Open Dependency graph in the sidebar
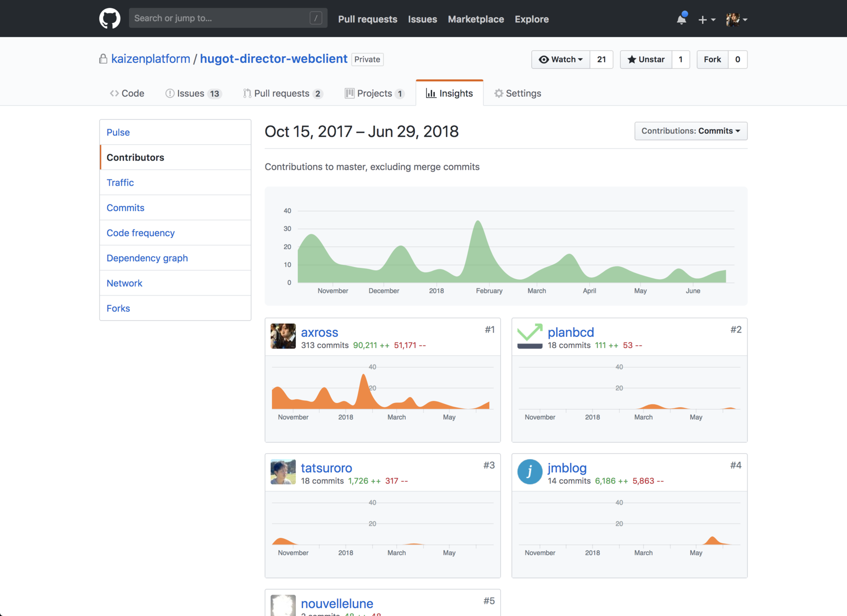The width and height of the screenshot is (847, 616). pyautogui.click(x=175, y=258)
